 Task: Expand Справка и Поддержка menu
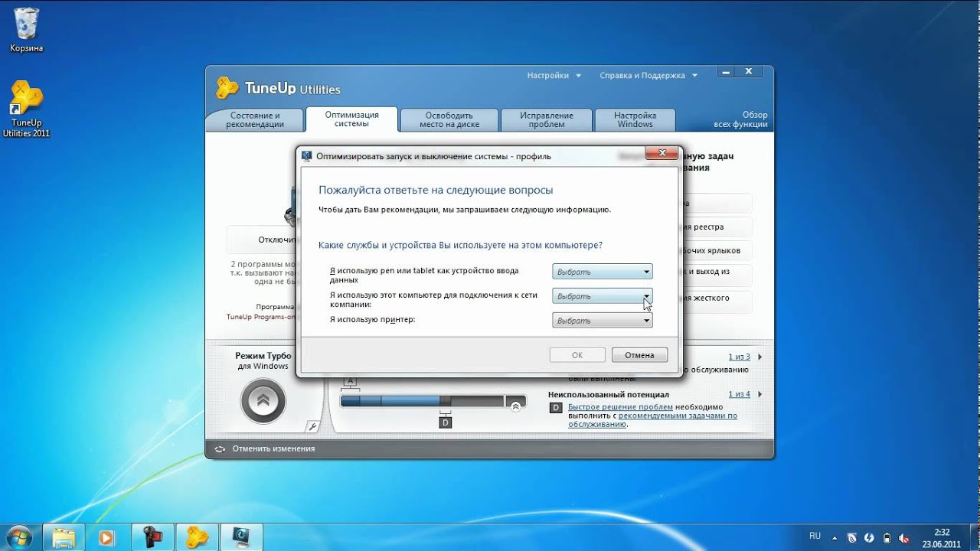click(648, 76)
